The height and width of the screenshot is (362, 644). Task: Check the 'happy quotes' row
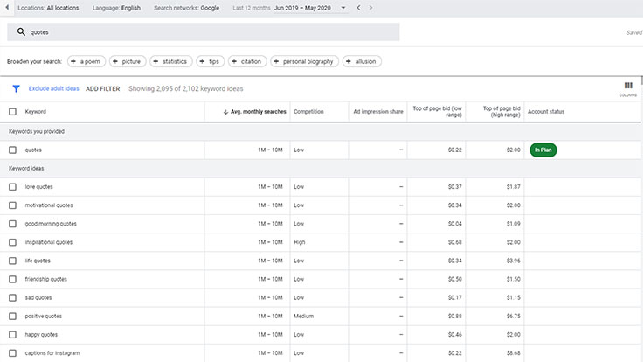pos(13,335)
